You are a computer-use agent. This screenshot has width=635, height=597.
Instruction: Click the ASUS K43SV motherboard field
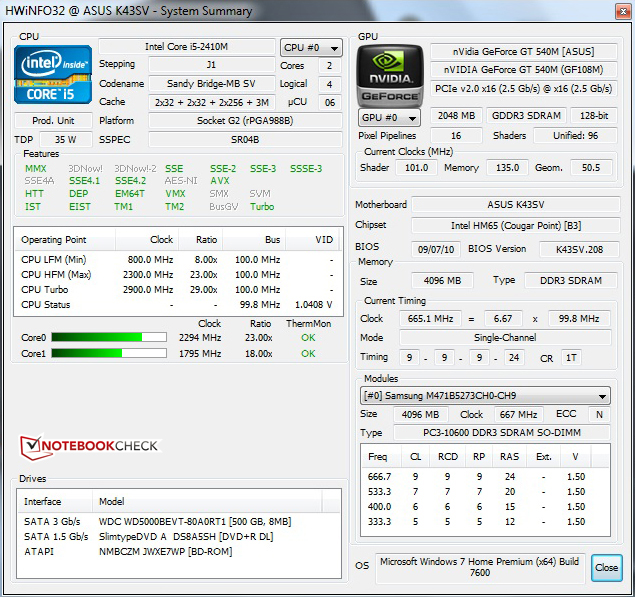tap(516, 205)
